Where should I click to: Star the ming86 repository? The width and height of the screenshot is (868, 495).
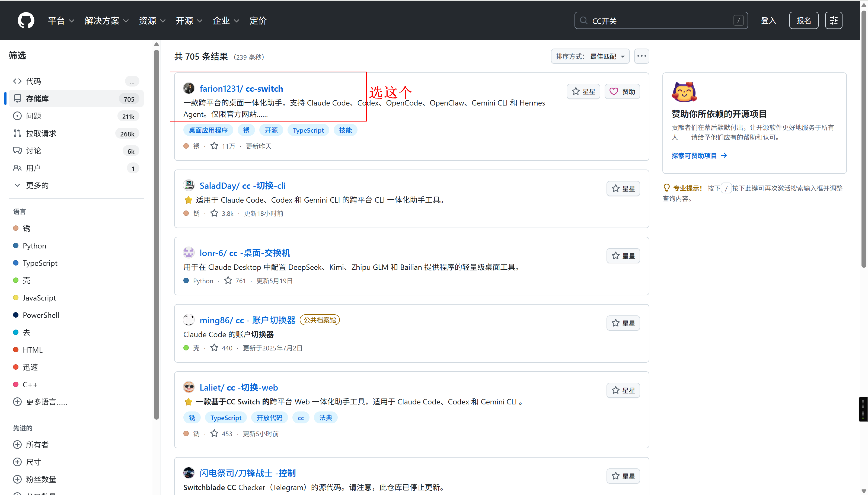point(623,323)
